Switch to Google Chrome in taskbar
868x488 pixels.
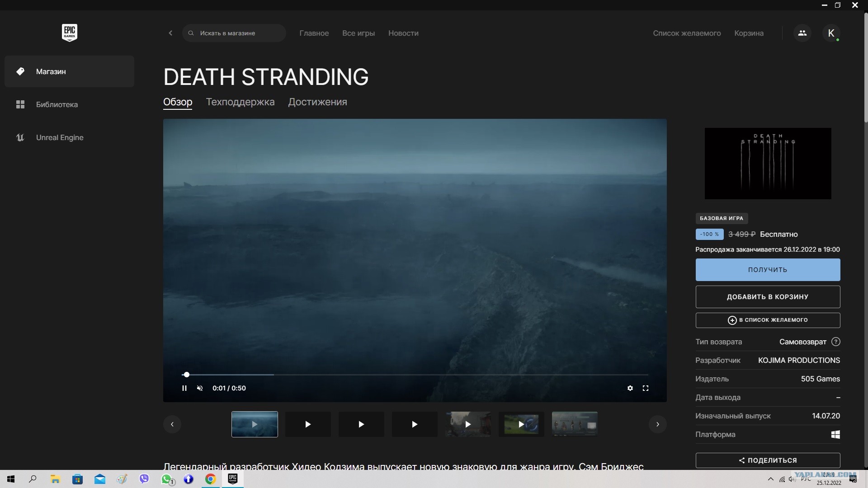point(211,479)
